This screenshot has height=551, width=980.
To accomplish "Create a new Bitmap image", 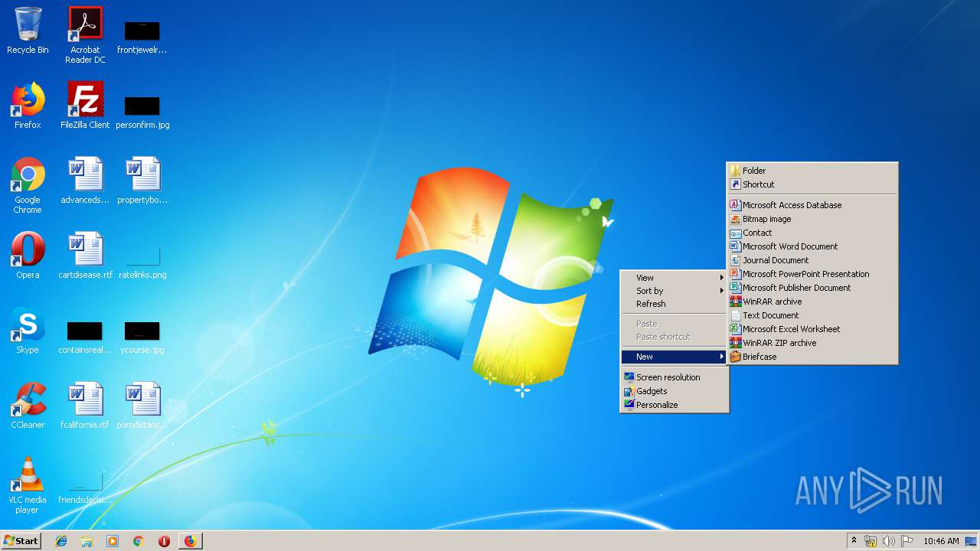I will [812, 219].
